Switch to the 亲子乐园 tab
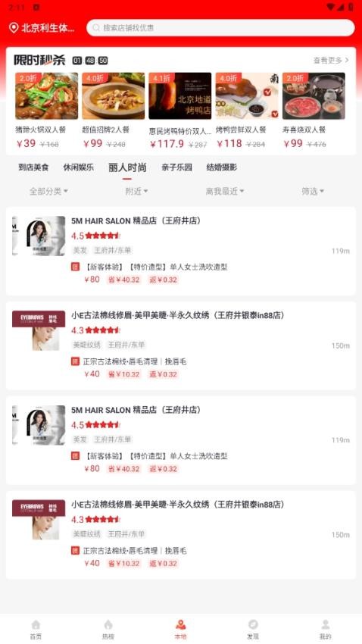Screen dimensions: 362x644 [x=177, y=167]
